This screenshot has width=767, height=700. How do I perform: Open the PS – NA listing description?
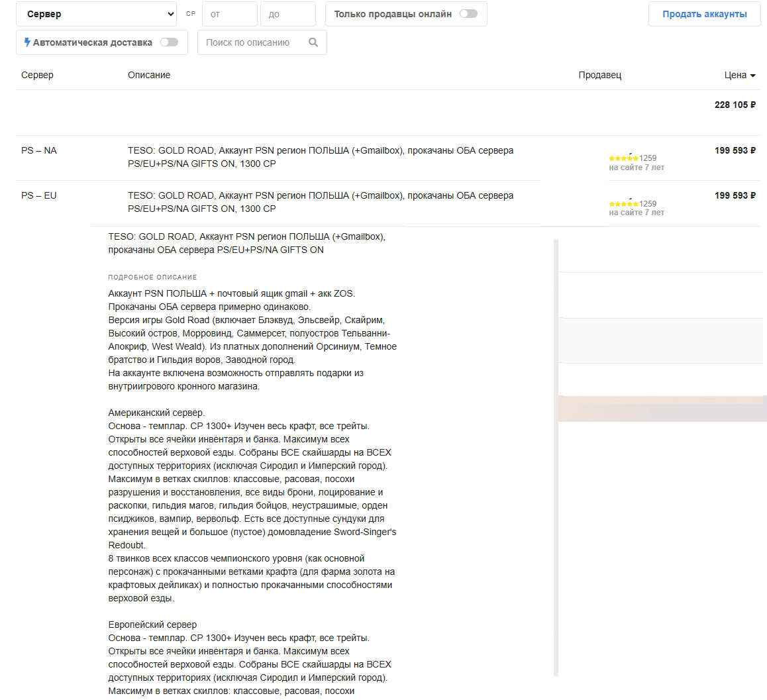(x=321, y=157)
